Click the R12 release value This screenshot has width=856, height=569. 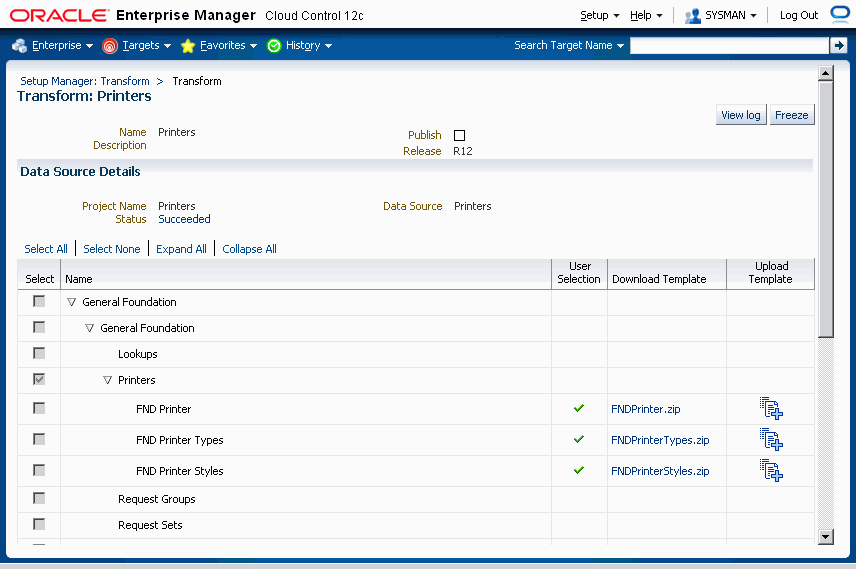click(463, 151)
